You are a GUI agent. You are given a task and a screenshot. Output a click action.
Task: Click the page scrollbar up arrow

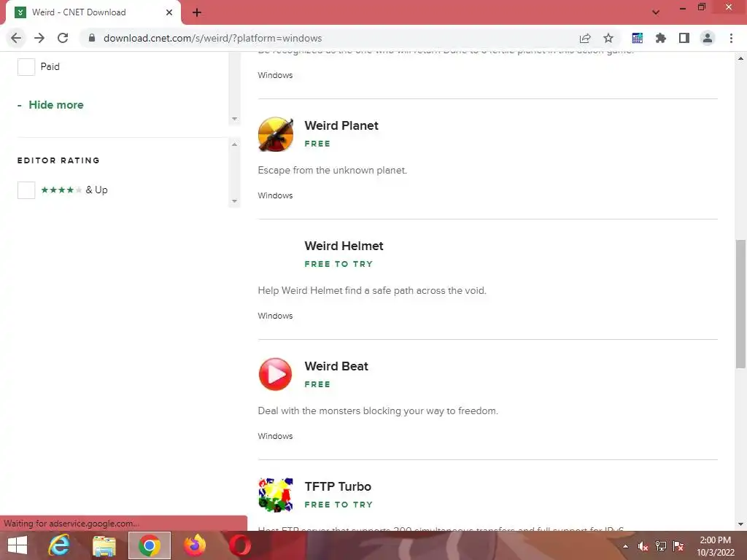click(740, 58)
